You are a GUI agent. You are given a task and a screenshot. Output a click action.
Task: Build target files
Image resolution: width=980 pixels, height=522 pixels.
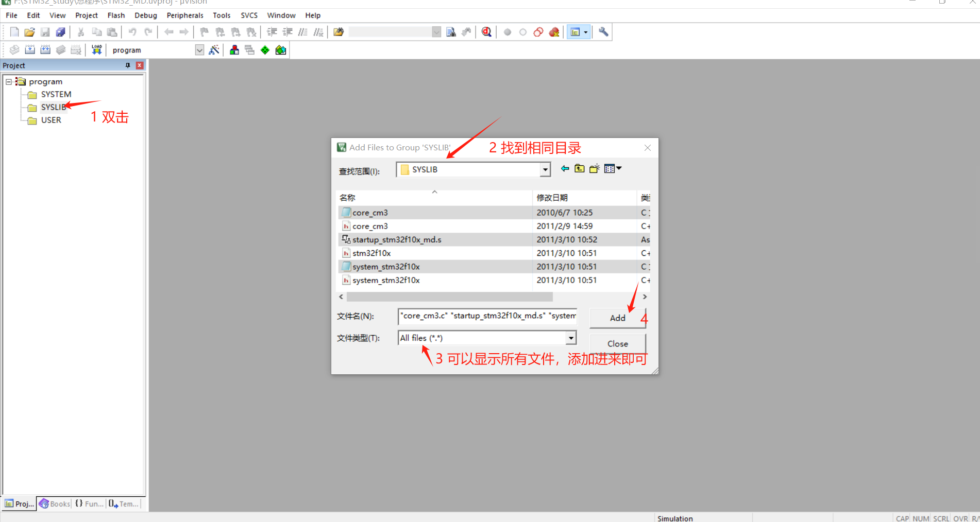(30, 50)
